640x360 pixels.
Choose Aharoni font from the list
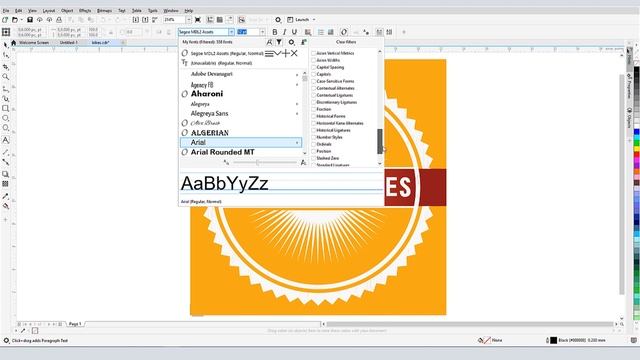point(207,93)
